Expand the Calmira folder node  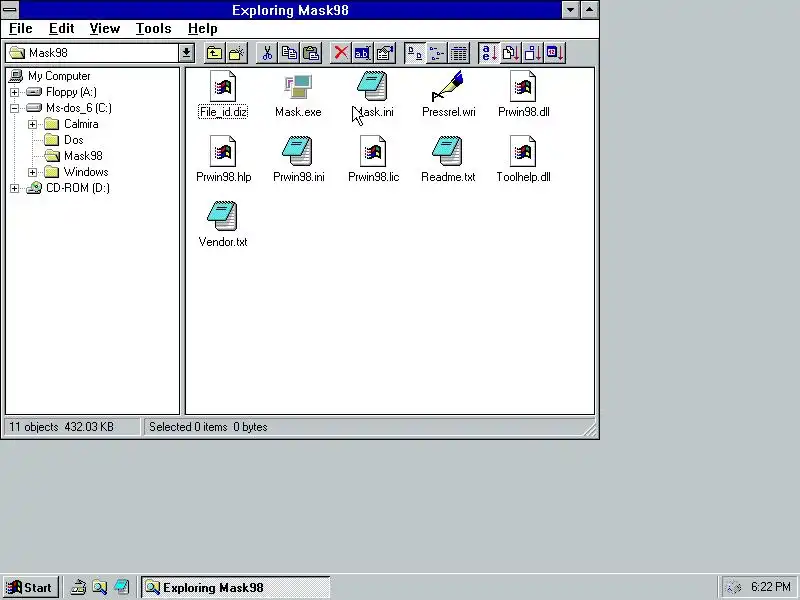32,124
